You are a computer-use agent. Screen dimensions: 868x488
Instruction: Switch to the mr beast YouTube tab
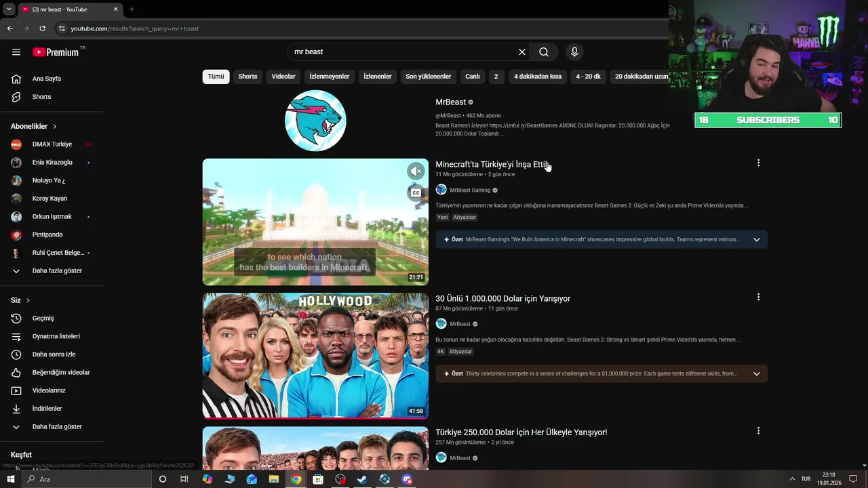[70, 9]
